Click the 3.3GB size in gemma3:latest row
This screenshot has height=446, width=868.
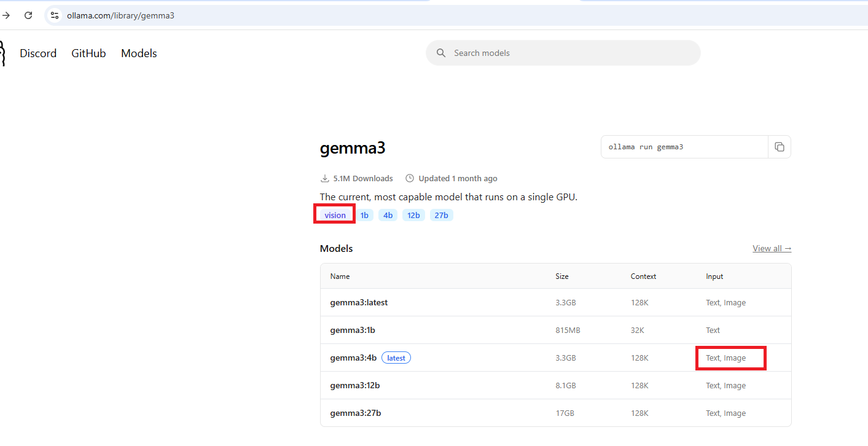click(x=566, y=302)
